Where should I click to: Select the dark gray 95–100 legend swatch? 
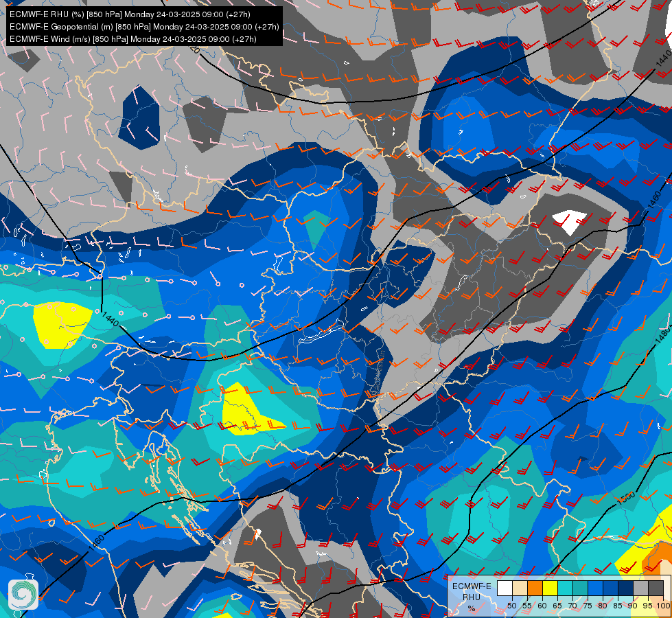pos(656,588)
